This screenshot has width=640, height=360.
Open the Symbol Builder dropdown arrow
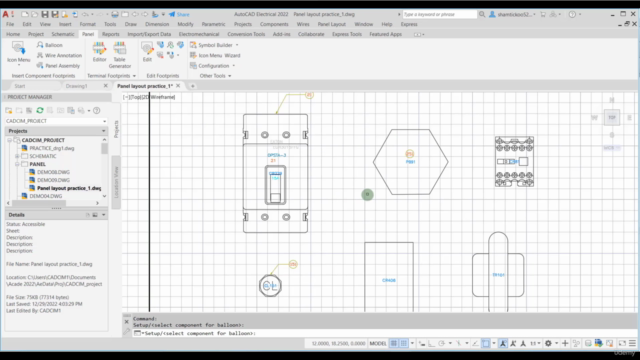pyautogui.click(x=237, y=45)
